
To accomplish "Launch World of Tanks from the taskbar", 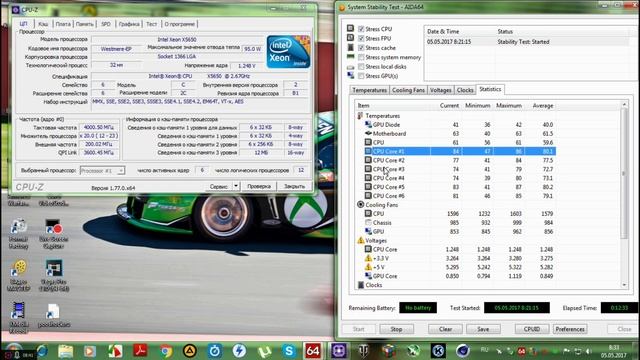I will (363, 351).
